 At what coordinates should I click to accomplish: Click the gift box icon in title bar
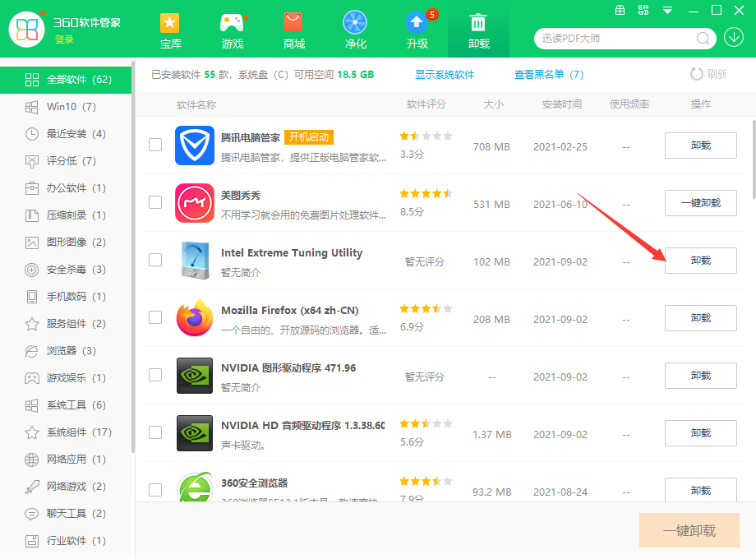pyautogui.click(x=621, y=11)
